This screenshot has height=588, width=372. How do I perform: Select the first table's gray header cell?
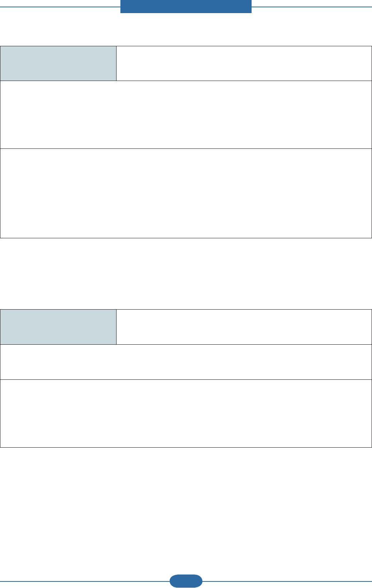pyautogui.click(x=58, y=63)
